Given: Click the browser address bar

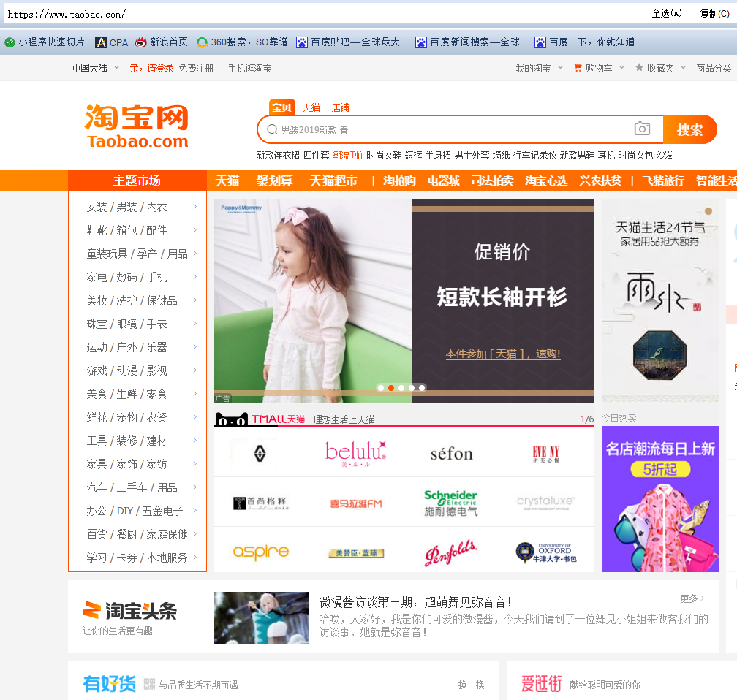Looking at the screenshot, I should tap(325, 14).
